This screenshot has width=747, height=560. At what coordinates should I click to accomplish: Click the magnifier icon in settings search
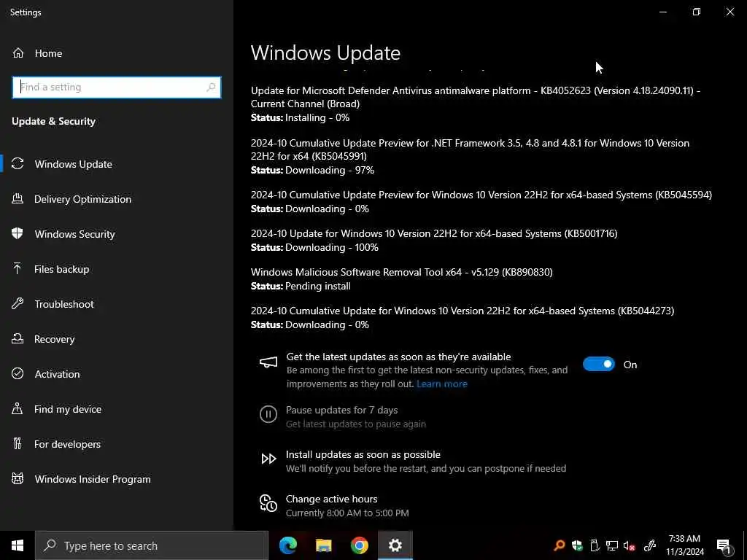[x=211, y=87]
